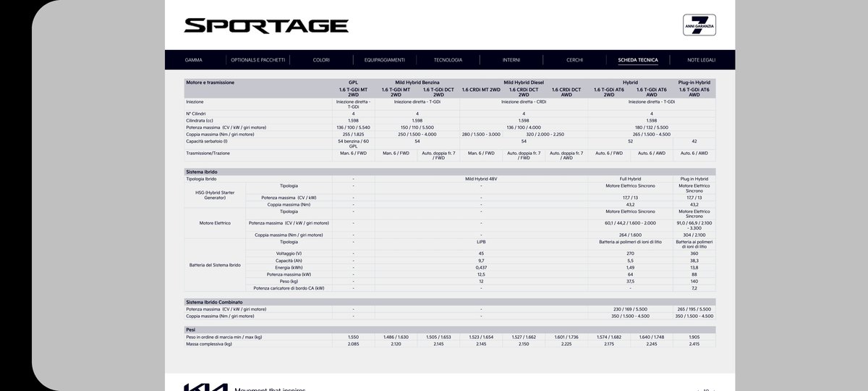Viewport: 868px width, 391px height.
Task: Click the '2.085' total mass value
Action: tap(353, 343)
